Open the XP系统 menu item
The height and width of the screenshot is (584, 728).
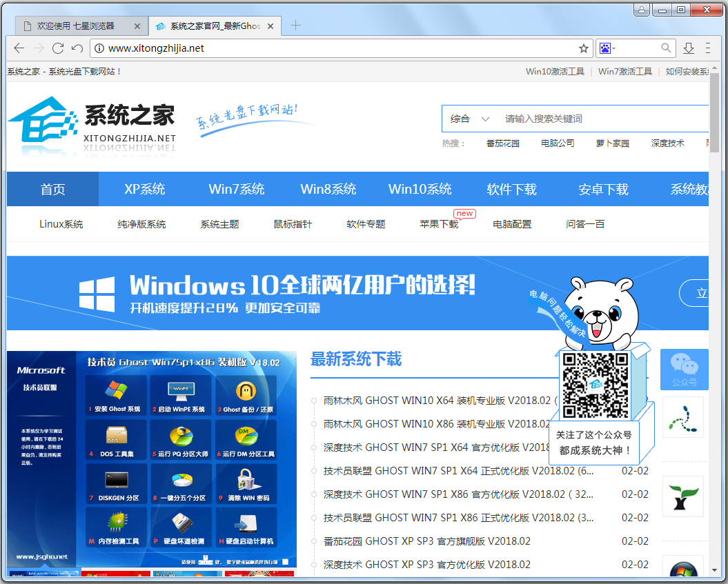pos(144,189)
